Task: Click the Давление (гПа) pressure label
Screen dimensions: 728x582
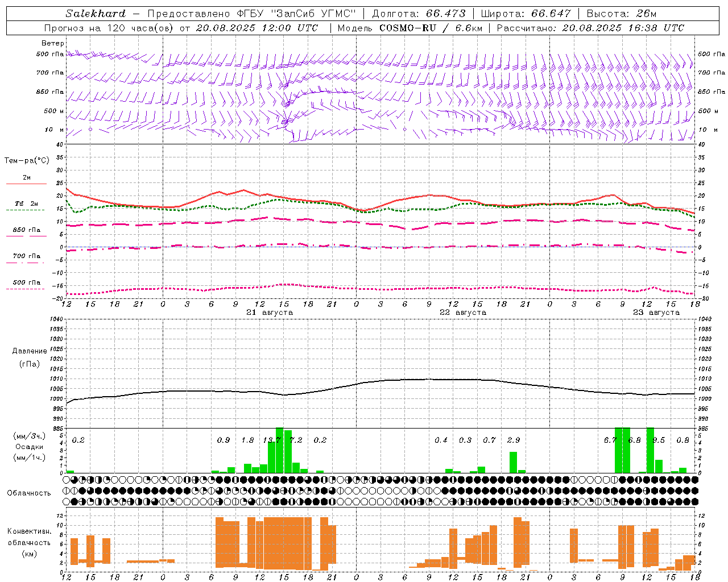Action: coord(27,357)
